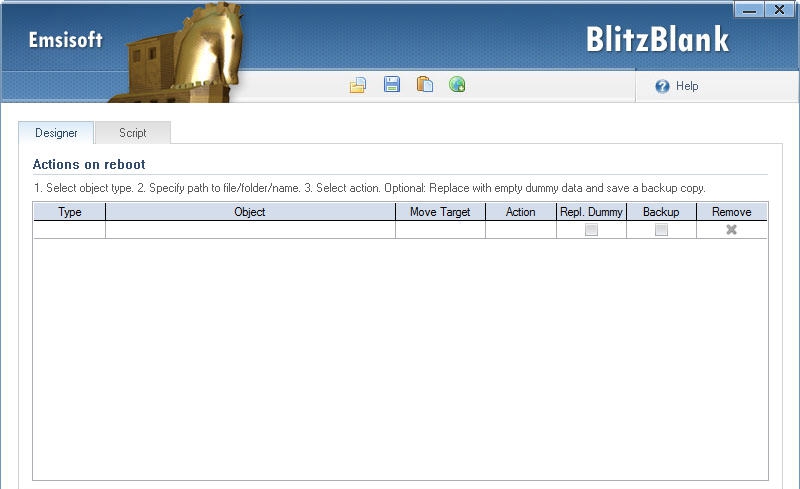The image size is (800, 489).
Task: Minimize the BlitzBlank window
Action: pyautogui.click(x=749, y=10)
